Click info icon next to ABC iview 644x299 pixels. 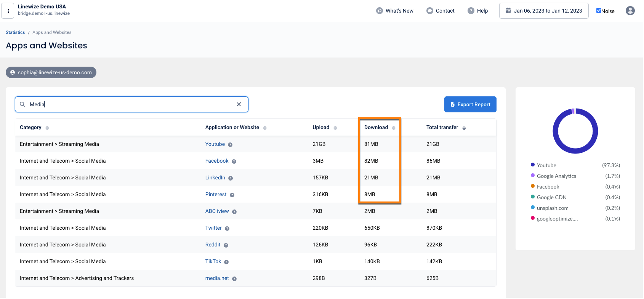click(x=234, y=212)
